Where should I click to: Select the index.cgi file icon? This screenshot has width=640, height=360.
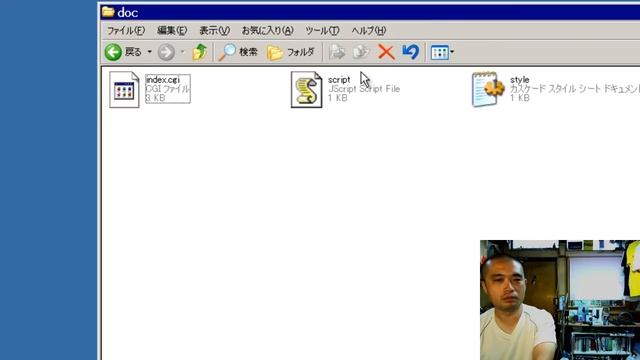[124, 89]
